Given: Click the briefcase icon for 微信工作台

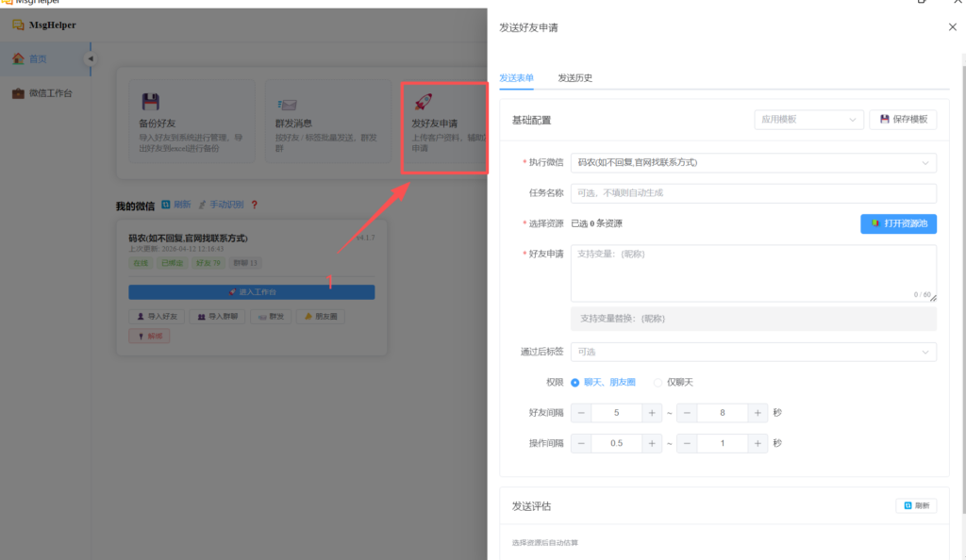Looking at the screenshot, I should 18,93.
